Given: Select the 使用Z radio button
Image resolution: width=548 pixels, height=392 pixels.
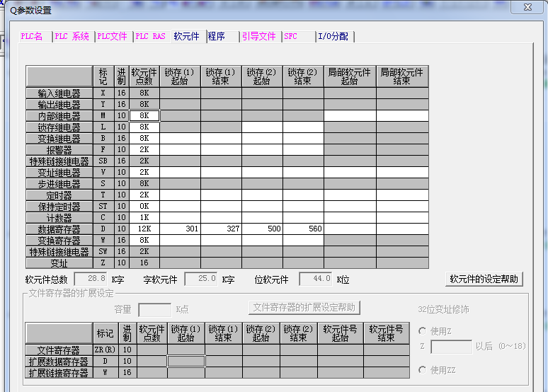Looking at the screenshot, I should (423, 331).
